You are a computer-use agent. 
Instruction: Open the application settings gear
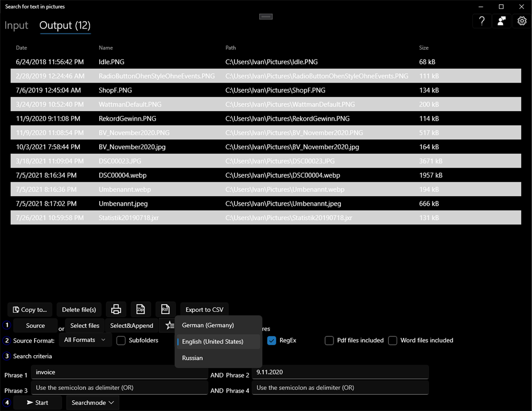point(521,21)
